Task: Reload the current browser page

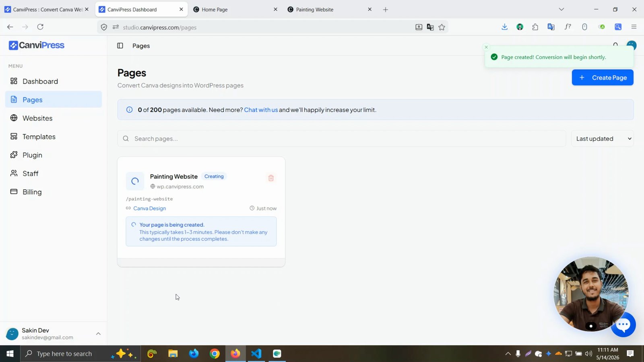Action: click(x=40, y=27)
